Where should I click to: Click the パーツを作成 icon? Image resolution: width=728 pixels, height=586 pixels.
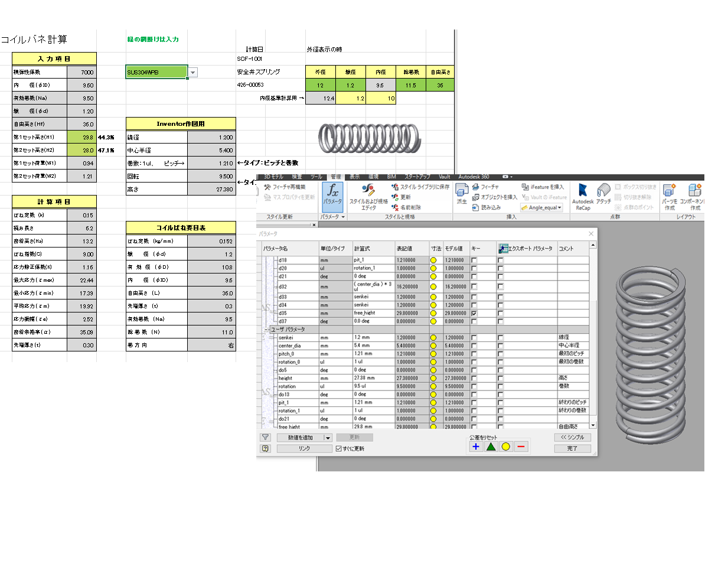(669, 195)
